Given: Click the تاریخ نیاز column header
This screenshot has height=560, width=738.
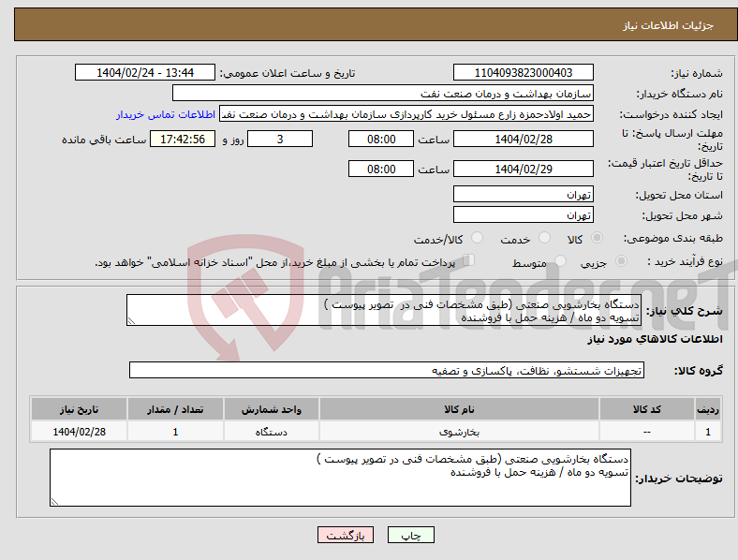Looking at the screenshot, I should 79,409.
